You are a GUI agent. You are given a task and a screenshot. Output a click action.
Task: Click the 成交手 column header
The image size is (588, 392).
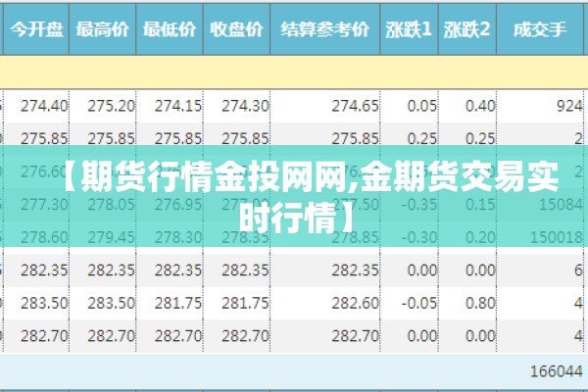[540, 28]
